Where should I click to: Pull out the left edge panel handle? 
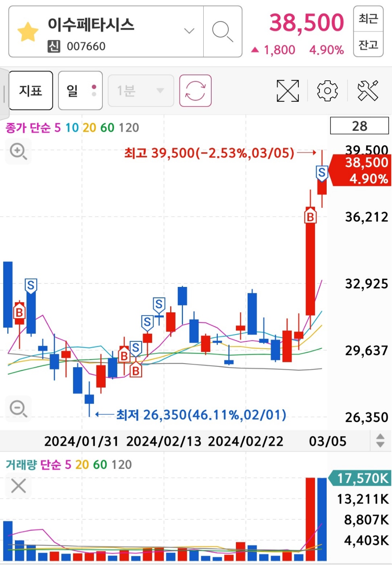(x=4, y=94)
